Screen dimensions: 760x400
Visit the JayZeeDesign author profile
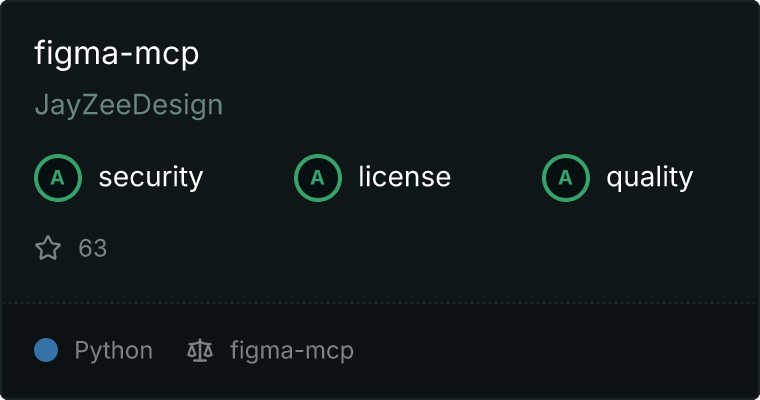128,105
